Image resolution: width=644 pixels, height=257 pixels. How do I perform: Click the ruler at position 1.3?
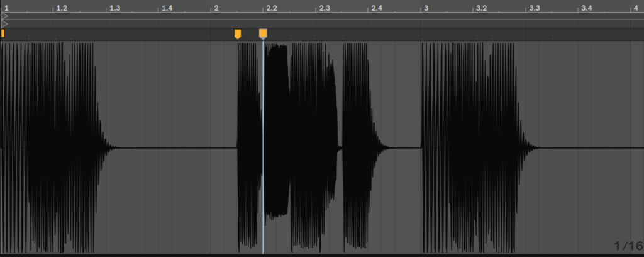[114, 8]
